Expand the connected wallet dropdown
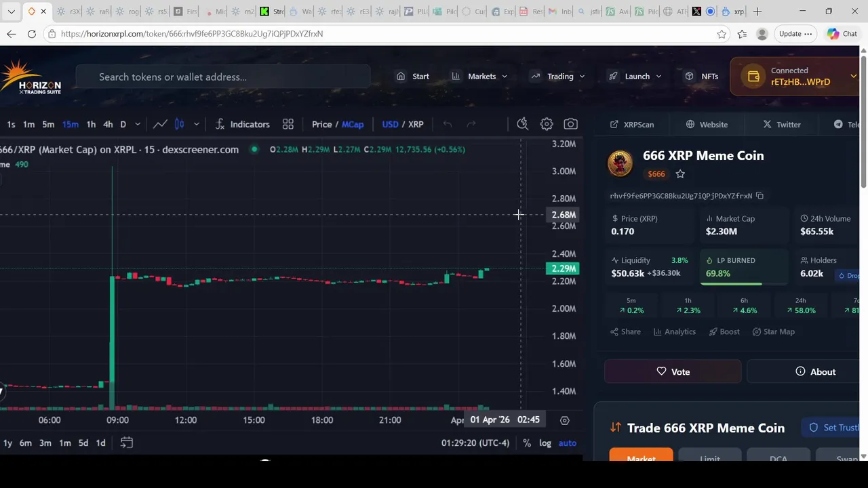The image size is (868, 488). coord(854,77)
